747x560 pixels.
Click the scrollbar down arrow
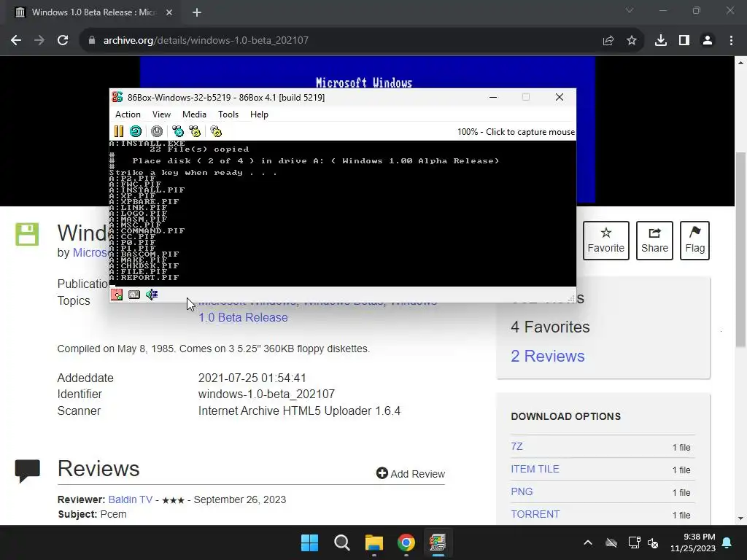pos(741,518)
